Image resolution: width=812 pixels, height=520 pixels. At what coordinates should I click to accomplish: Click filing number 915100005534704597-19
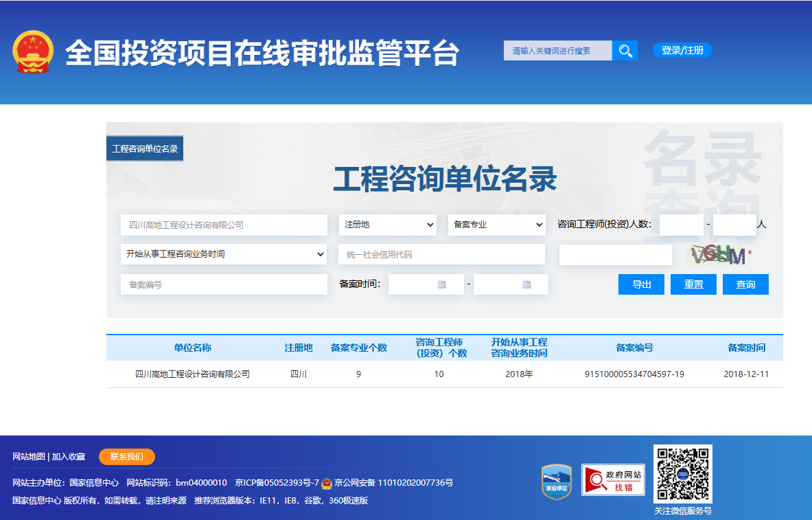[634, 374]
